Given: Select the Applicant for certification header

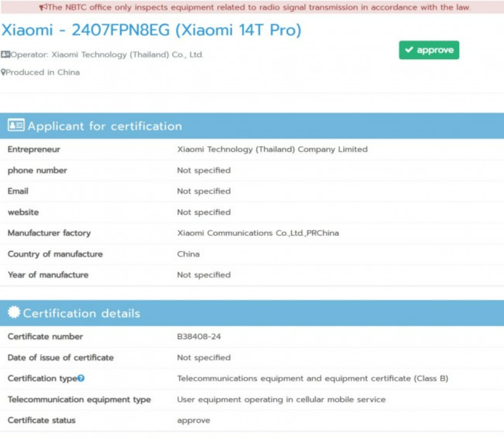Looking at the screenshot, I should (252, 126).
